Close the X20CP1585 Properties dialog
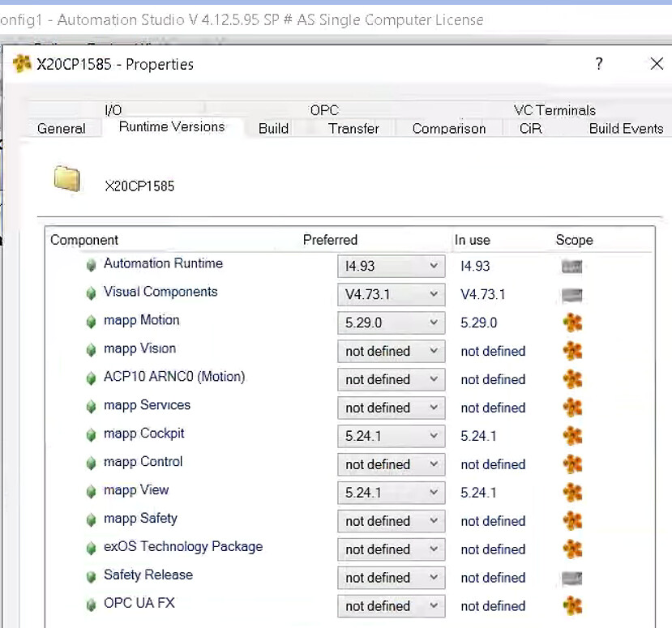The image size is (672, 628). [x=657, y=64]
